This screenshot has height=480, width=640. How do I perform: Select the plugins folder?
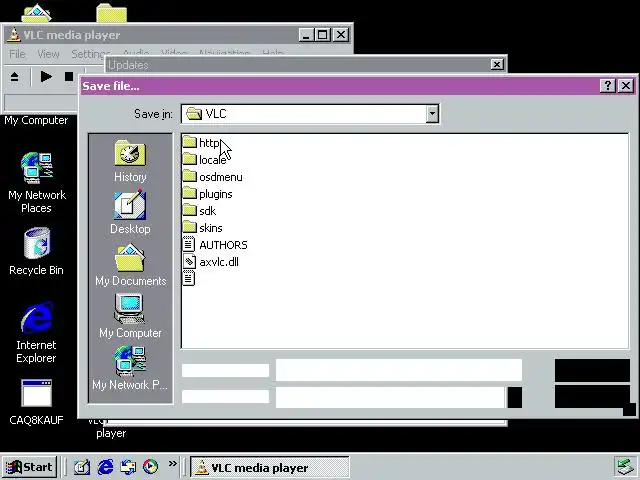point(207,194)
